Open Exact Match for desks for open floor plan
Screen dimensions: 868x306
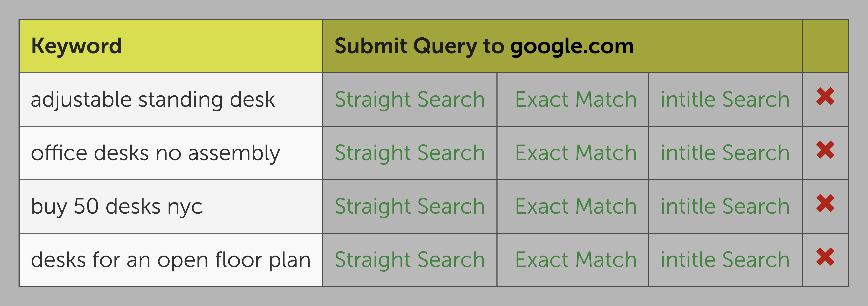tap(576, 260)
